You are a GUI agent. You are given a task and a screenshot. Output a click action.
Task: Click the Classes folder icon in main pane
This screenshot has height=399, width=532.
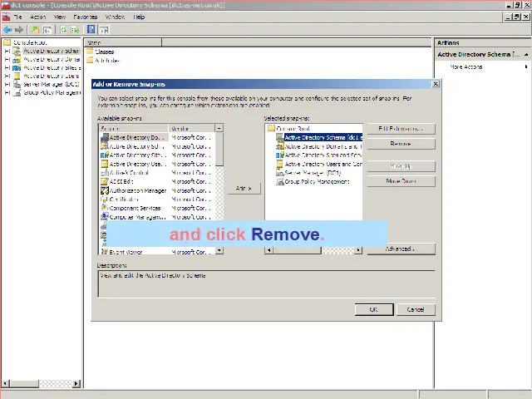[90, 52]
